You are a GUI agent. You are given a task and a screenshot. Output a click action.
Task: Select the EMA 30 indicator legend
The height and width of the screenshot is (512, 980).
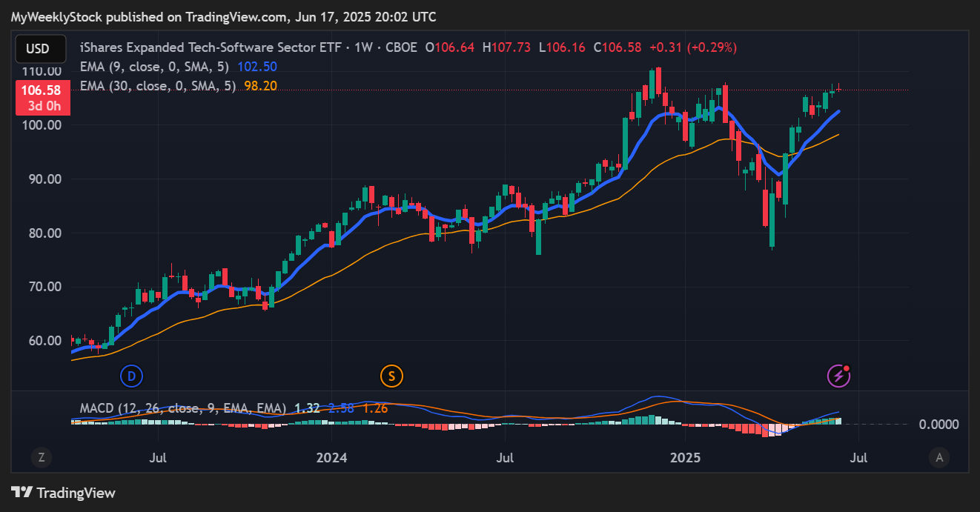[158, 86]
